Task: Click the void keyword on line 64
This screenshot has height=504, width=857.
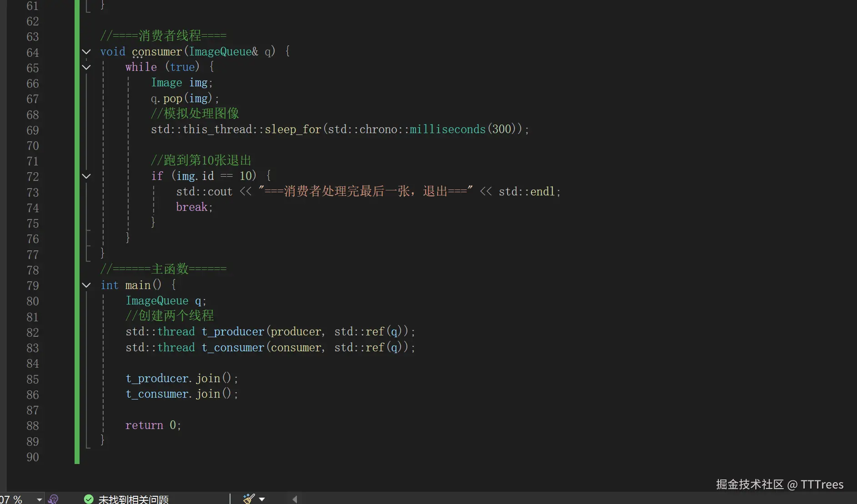Action: pos(113,52)
